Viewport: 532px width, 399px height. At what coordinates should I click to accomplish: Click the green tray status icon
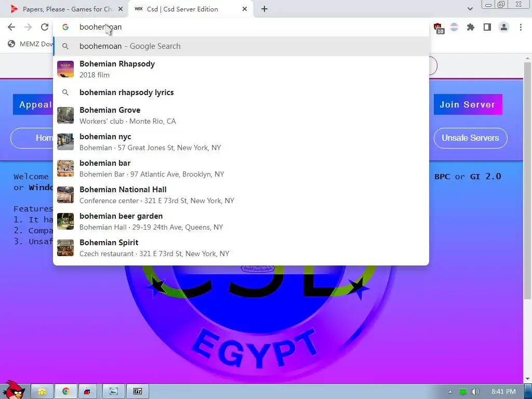(x=463, y=392)
